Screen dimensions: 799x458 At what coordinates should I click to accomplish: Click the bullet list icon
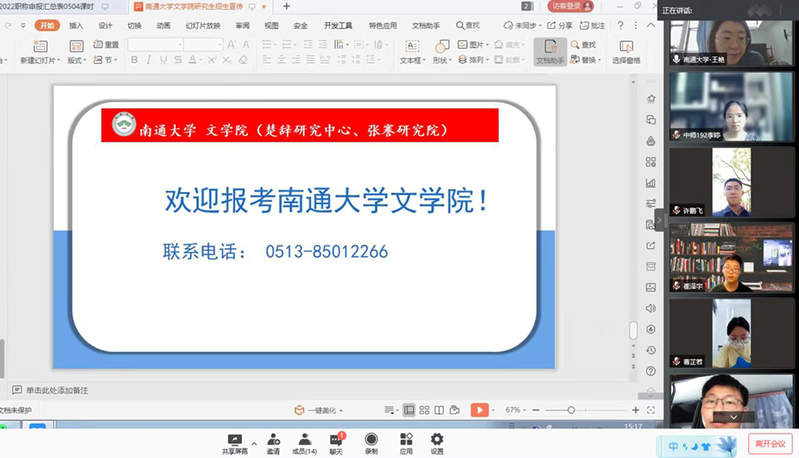(x=269, y=45)
